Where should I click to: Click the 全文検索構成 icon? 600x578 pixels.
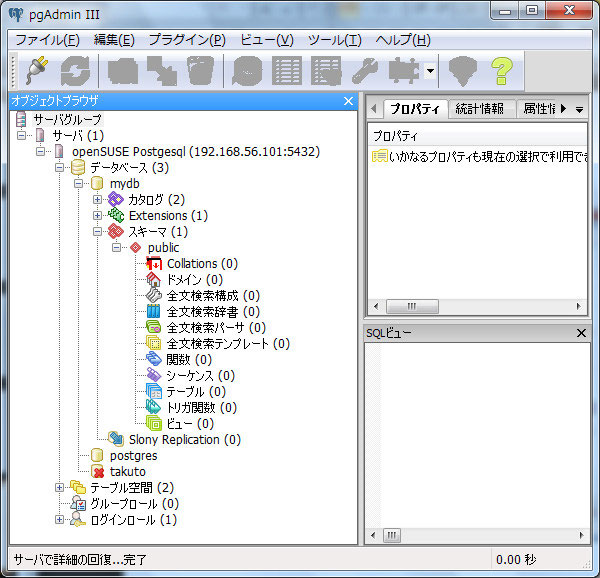coord(154,296)
